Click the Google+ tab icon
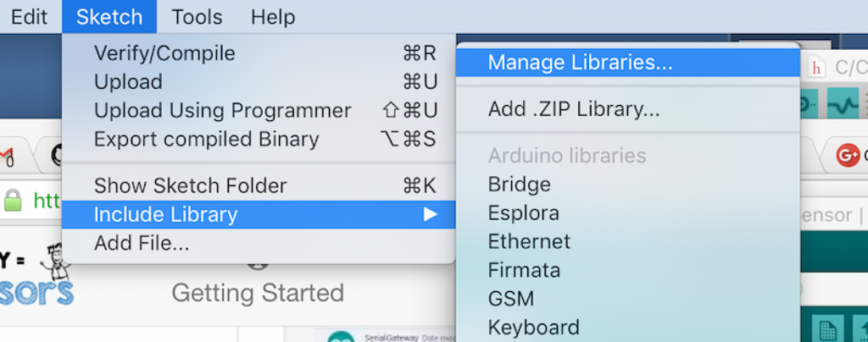This screenshot has width=868, height=342. coord(847,155)
